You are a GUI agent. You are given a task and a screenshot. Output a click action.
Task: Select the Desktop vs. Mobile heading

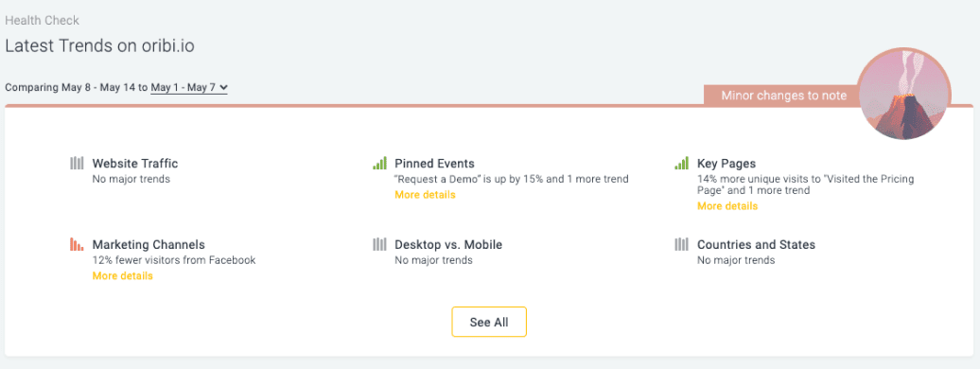click(x=448, y=245)
